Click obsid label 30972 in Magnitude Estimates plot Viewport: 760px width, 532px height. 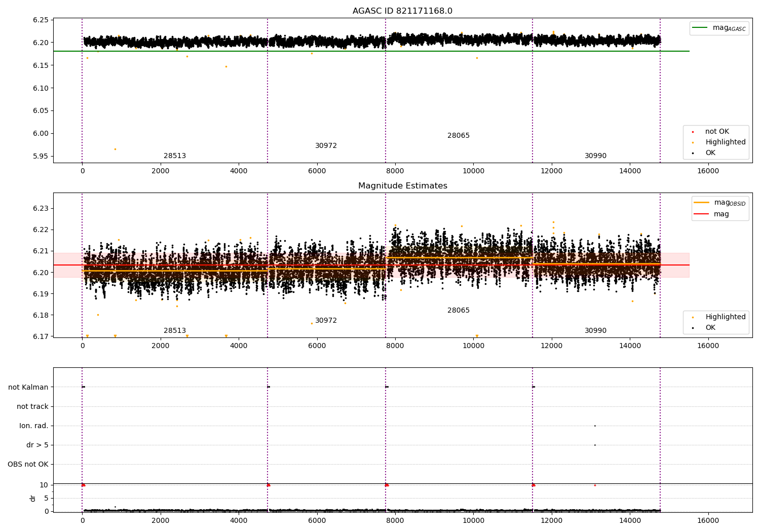[x=326, y=321]
